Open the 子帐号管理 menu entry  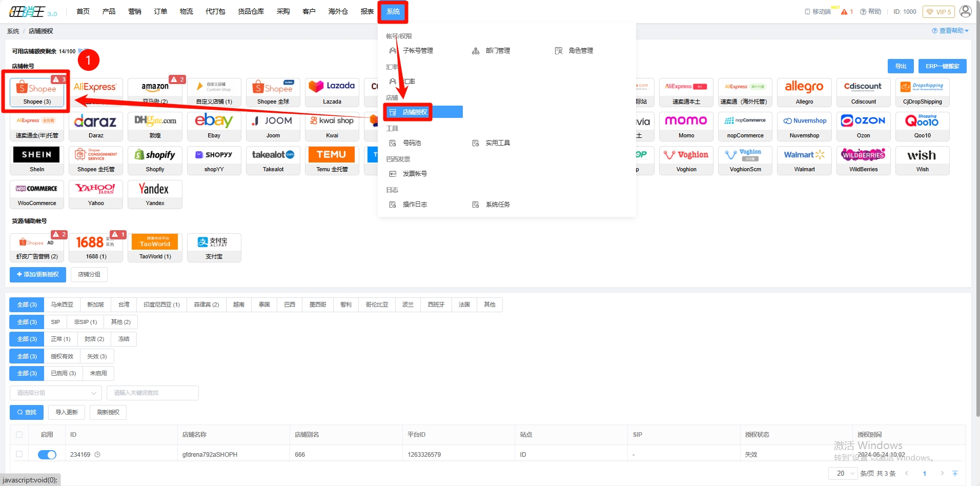pyautogui.click(x=417, y=51)
